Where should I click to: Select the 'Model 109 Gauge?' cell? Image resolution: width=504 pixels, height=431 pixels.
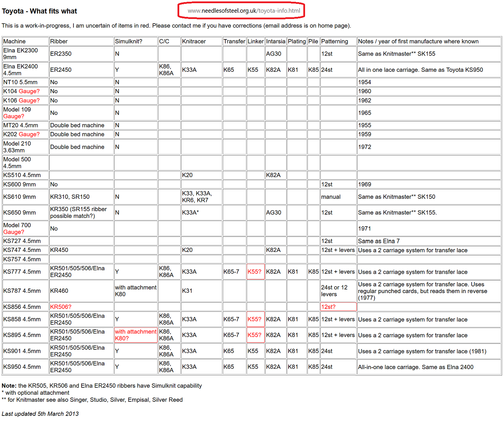[x=25, y=113]
